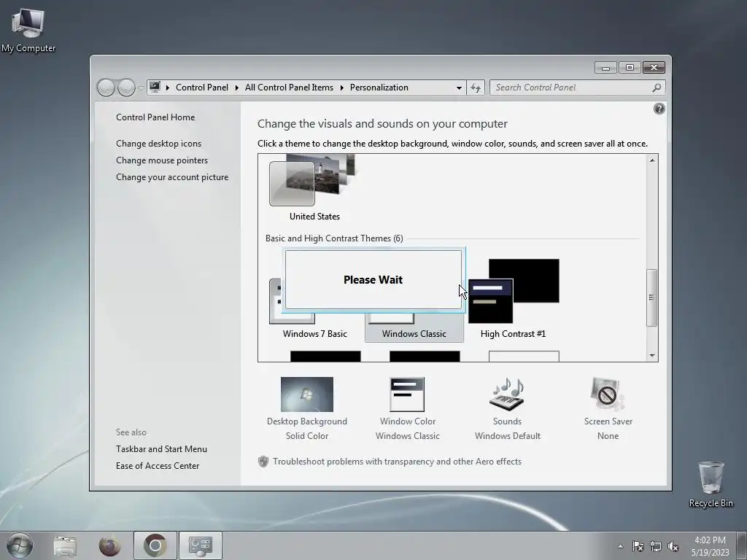This screenshot has width=747, height=560.
Task: Open Sounds settings icon
Action: coord(508,394)
